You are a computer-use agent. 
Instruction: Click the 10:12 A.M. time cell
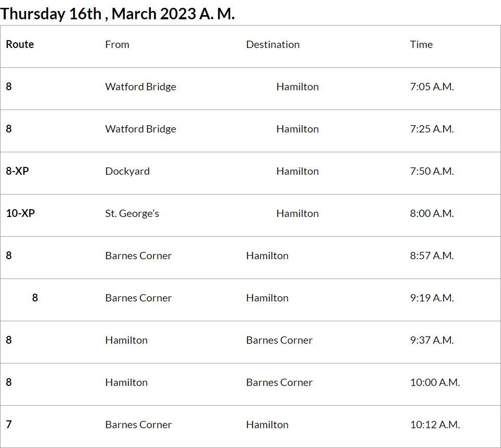click(435, 425)
